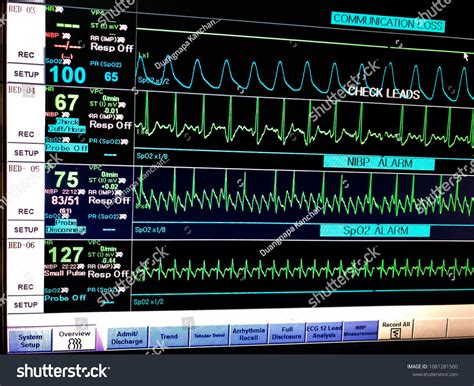Click the NIBP ALARM banner

point(379,163)
